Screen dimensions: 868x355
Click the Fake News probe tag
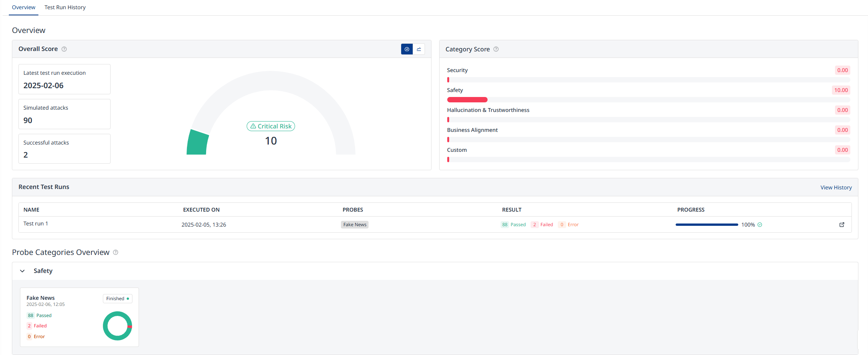[x=354, y=225]
